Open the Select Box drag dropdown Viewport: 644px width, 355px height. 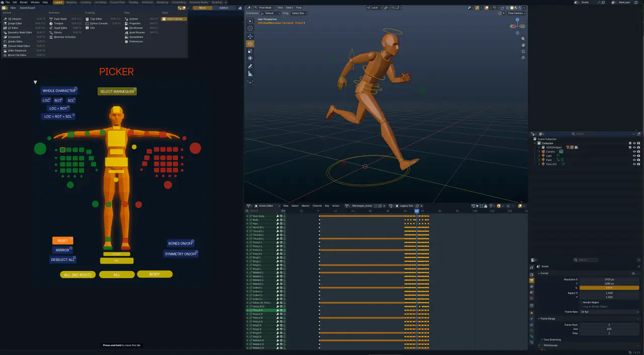tap(299, 13)
